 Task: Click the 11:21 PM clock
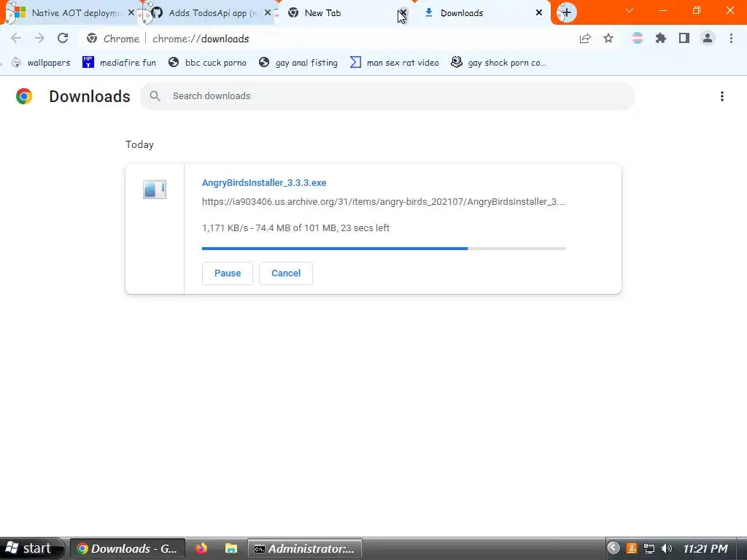(x=705, y=548)
